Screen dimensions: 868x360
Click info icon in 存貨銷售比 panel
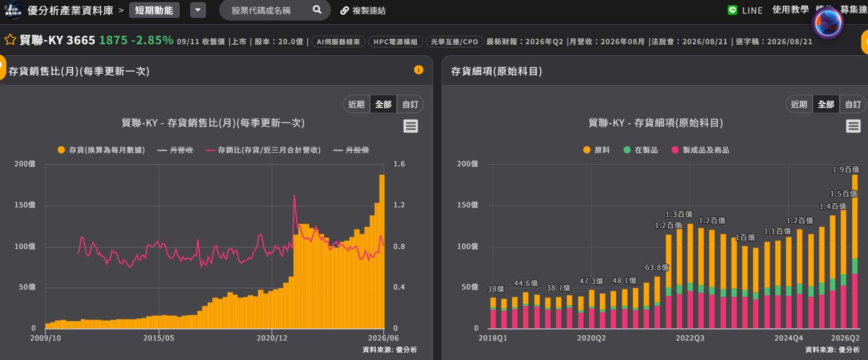coord(418,70)
